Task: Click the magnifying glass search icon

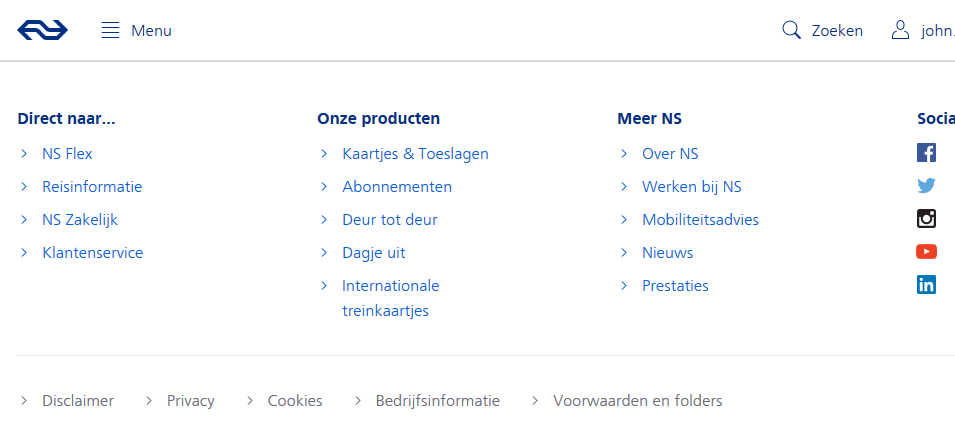Action: (x=791, y=30)
